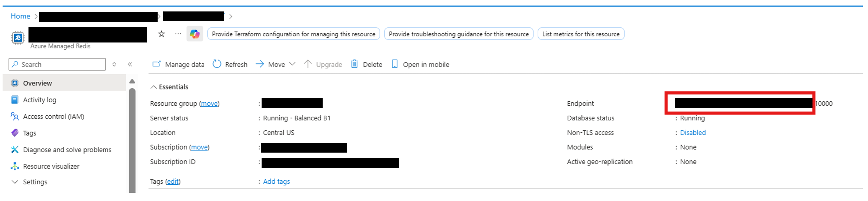Open the Copilot icon button

pos(195,34)
